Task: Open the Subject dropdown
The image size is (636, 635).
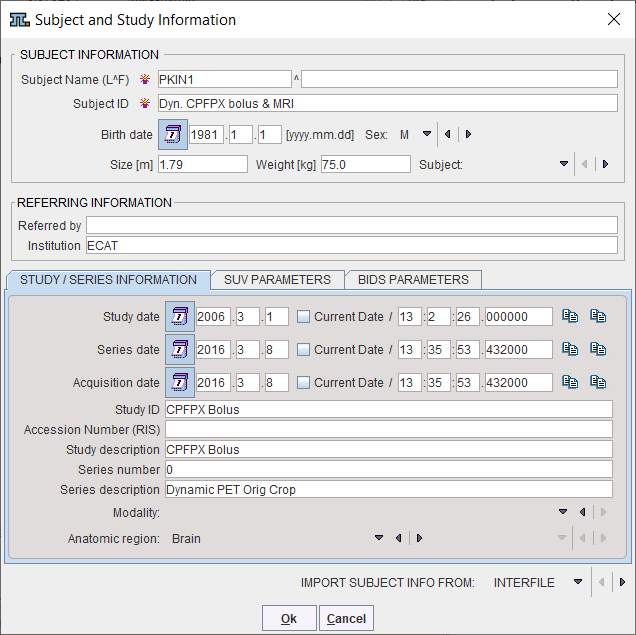Action: [x=564, y=164]
